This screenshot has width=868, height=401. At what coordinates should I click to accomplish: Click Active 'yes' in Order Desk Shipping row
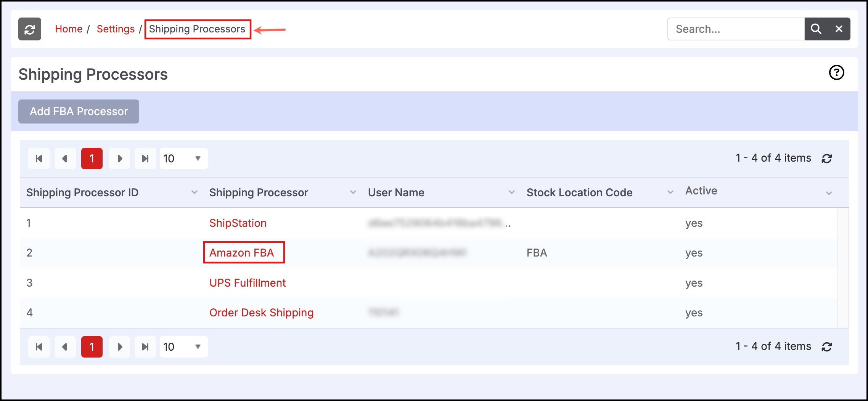[694, 313]
